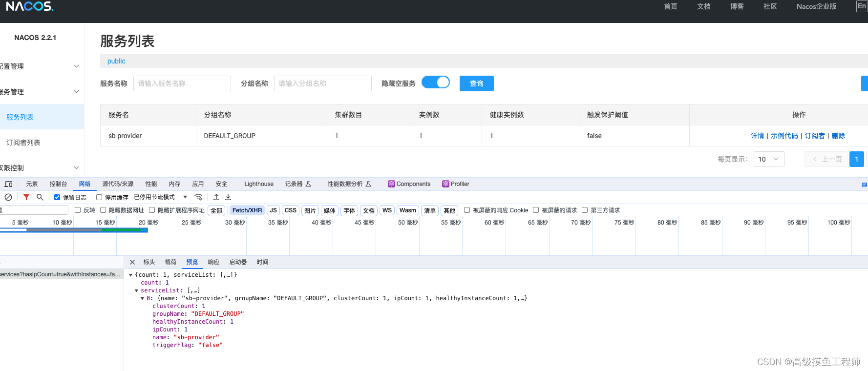Viewport: 868px width, 371px height.
Task: Collapse the root JSON object
Action: [x=131, y=275]
